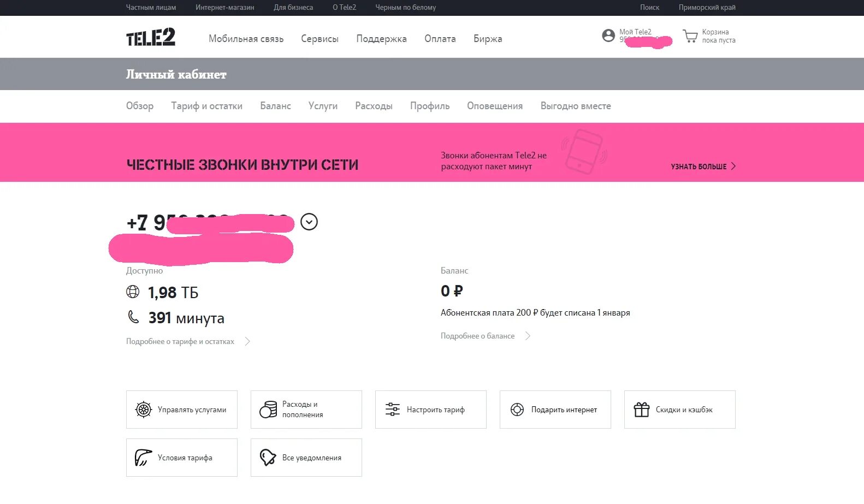Click the Tele2 logo
The width and height of the screenshot is (864, 504).
(151, 37)
